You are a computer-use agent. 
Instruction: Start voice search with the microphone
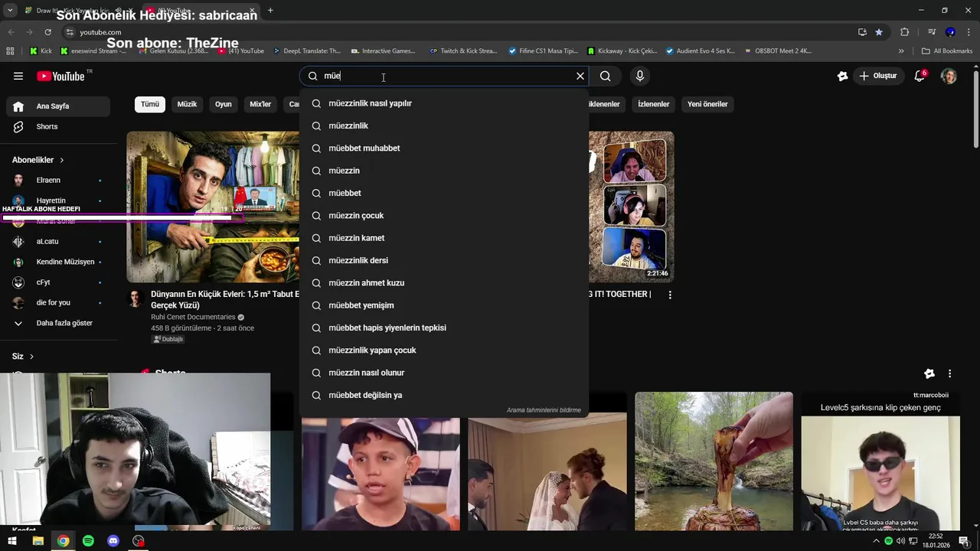coord(640,76)
